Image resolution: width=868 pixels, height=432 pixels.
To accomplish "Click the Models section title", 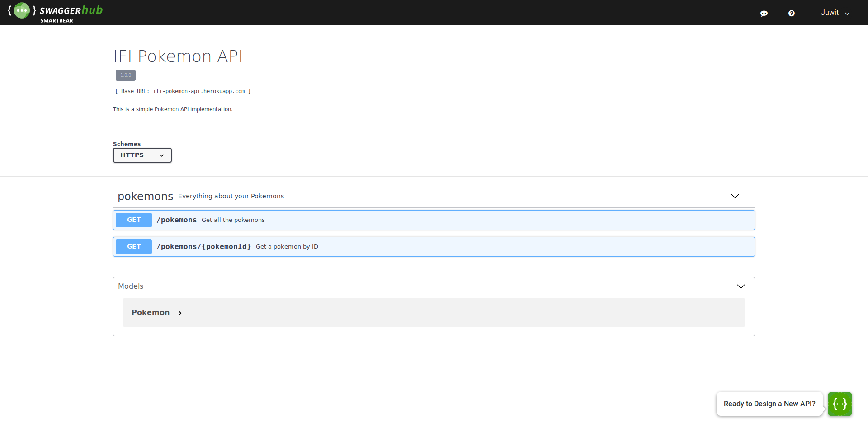I will (x=131, y=286).
